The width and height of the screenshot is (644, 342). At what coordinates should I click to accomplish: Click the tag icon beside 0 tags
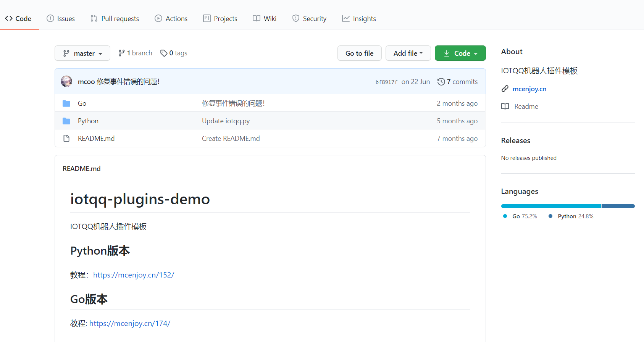[164, 53]
